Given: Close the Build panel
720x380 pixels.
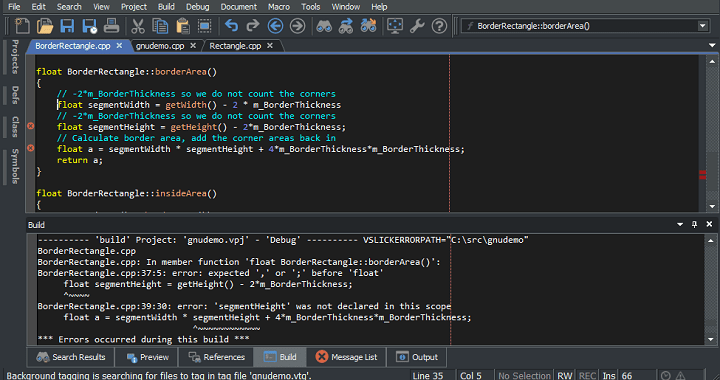Looking at the screenshot, I should (x=709, y=224).
